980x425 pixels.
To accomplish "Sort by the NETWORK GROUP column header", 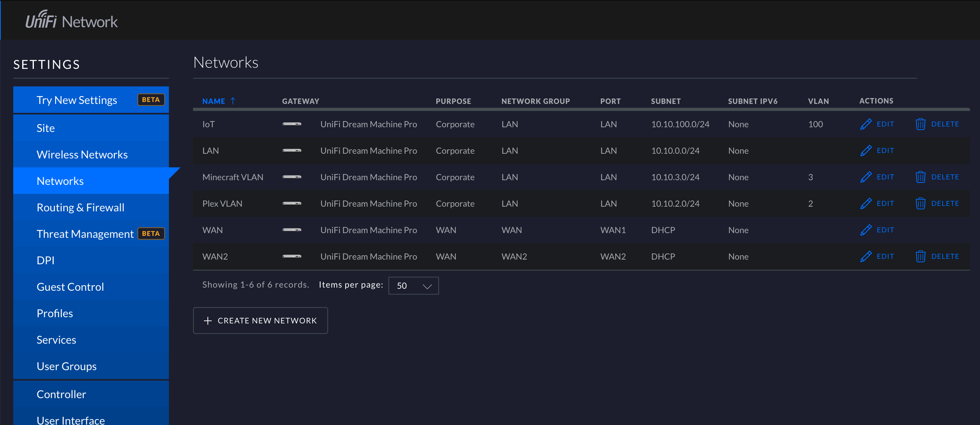I will coord(536,101).
